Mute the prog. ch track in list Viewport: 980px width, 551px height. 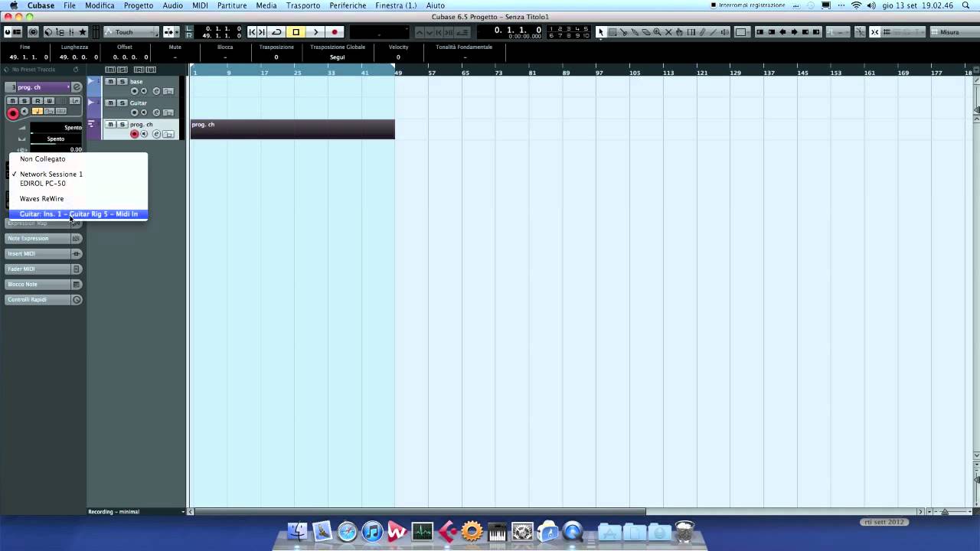pos(110,125)
